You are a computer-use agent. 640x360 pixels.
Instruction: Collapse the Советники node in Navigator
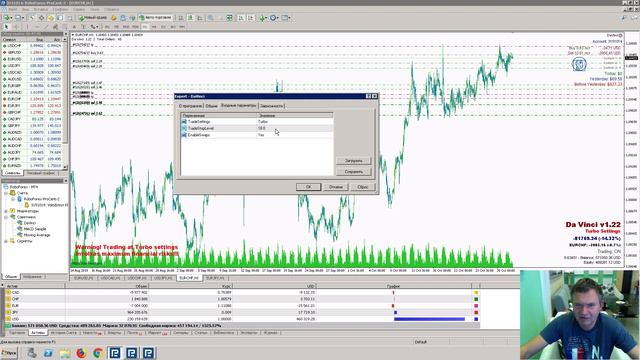click(x=6, y=217)
